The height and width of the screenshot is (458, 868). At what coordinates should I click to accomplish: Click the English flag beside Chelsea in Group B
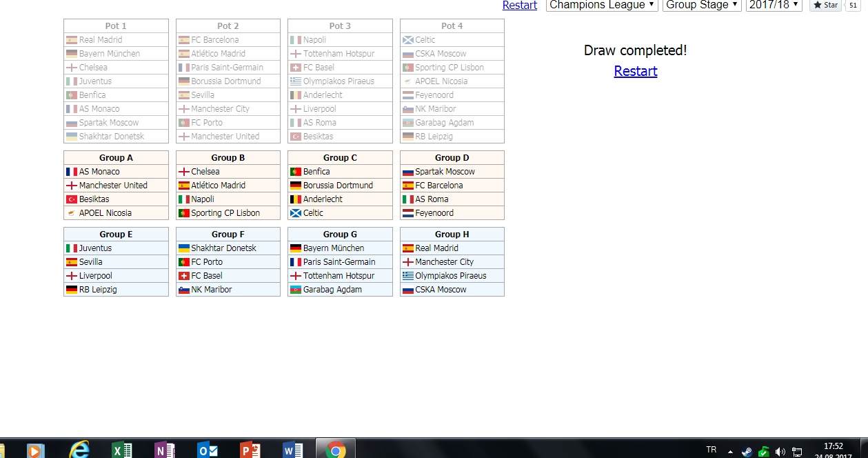tap(183, 172)
